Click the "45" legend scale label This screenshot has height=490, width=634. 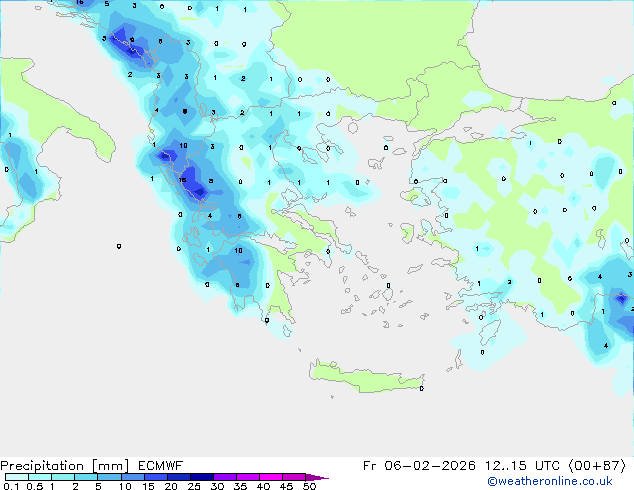(x=286, y=486)
